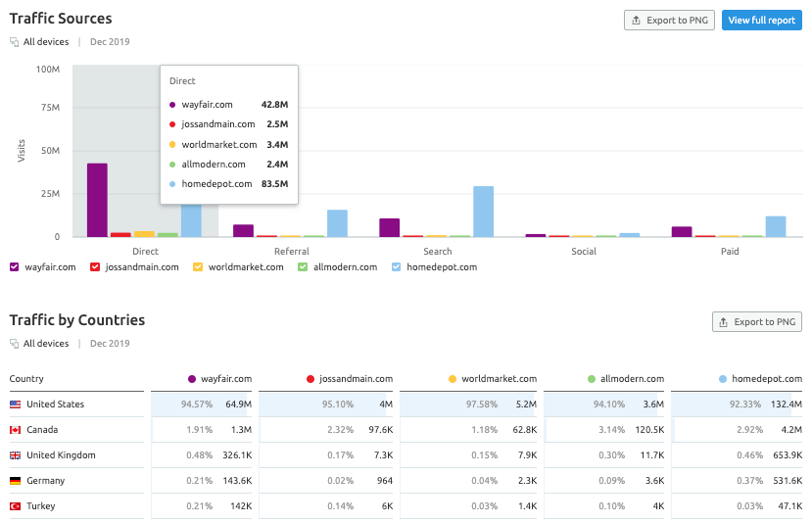Click 64.9M wayfair United States value
Screen dimensions: 812x523
[239, 404]
